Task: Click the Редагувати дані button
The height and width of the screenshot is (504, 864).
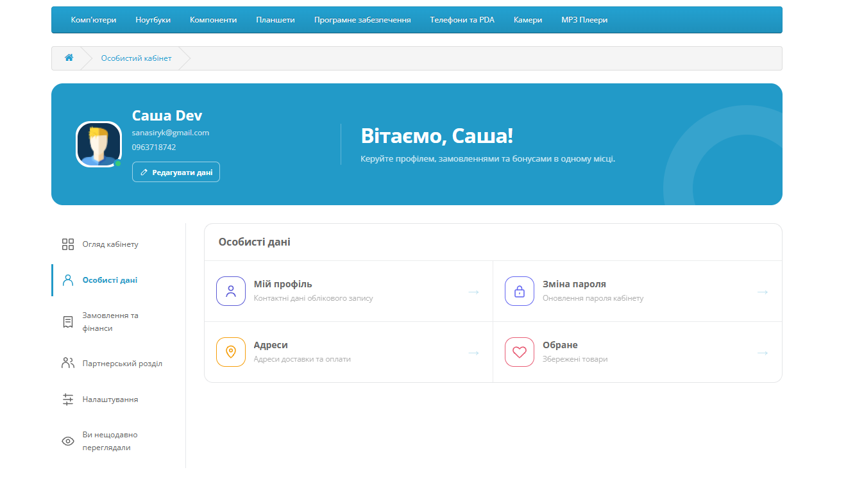Action: click(176, 172)
